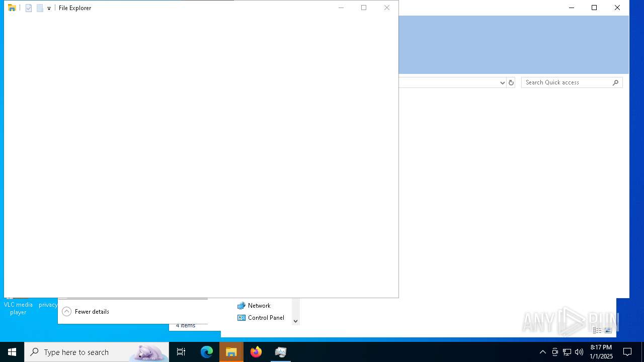
Task: Click the taskbar Type here to search box
Action: (x=97, y=352)
